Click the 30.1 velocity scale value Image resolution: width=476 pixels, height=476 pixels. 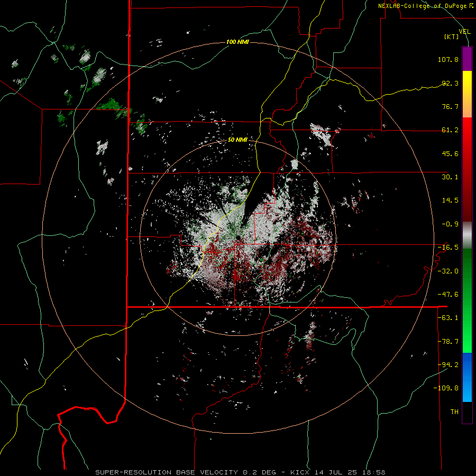(x=450, y=177)
